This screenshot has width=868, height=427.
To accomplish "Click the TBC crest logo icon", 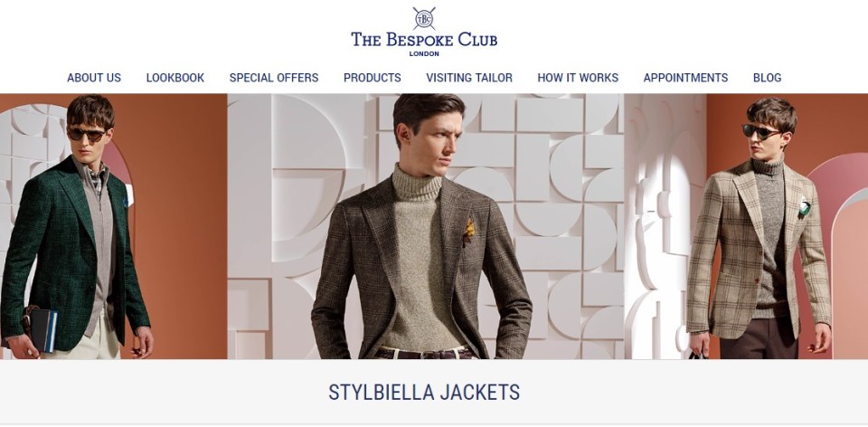I will pyautogui.click(x=424, y=18).
